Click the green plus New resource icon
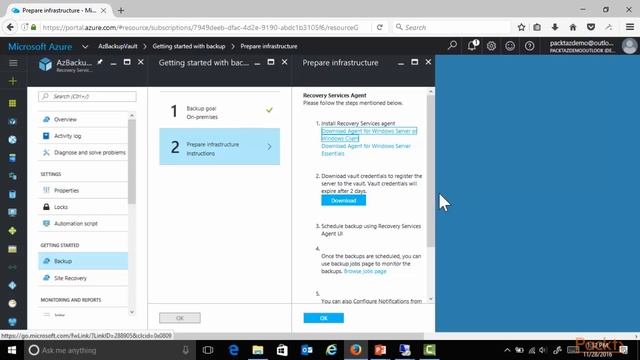640x360 pixels. (x=13, y=81)
